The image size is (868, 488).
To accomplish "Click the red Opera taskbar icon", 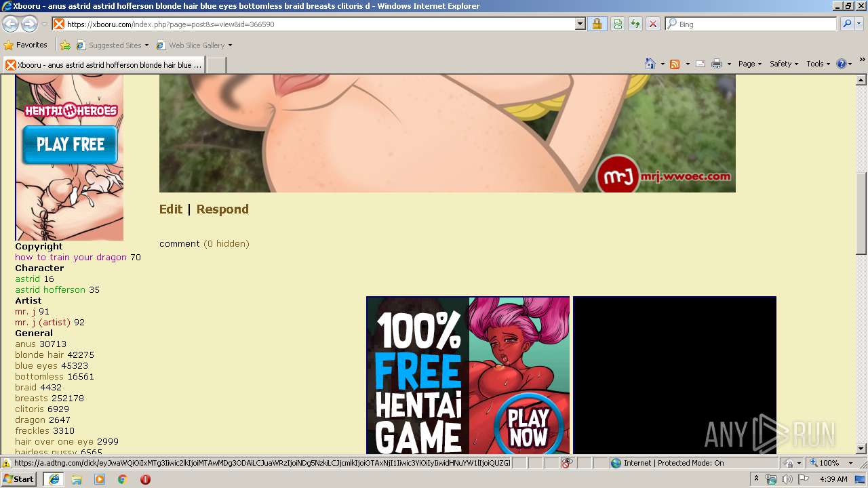I will point(145,479).
